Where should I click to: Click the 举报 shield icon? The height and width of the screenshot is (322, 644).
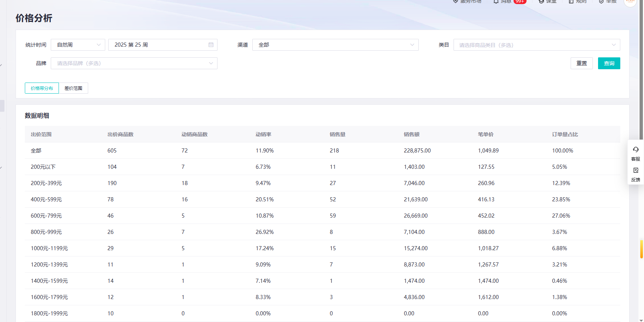[x=601, y=1]
